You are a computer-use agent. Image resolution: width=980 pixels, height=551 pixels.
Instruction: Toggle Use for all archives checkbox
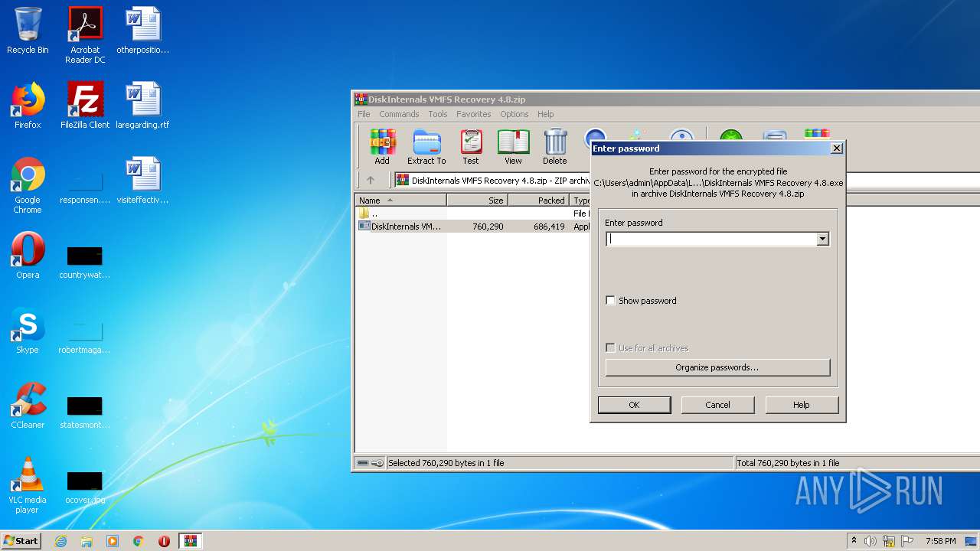click(x=610, y=348)
